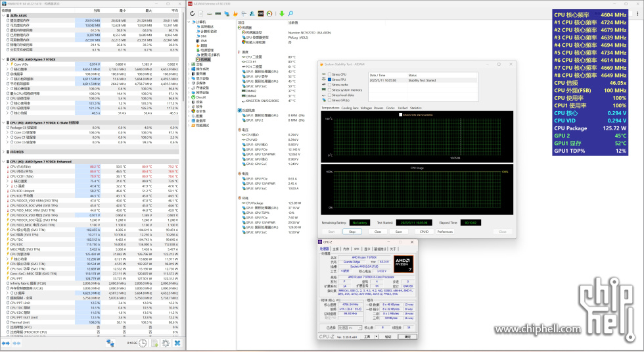The width and height of the screenshot is (644, 352).
Task: Enable the Stress cache checkbox
Action: pyautogui.click(x=329, y=85)
